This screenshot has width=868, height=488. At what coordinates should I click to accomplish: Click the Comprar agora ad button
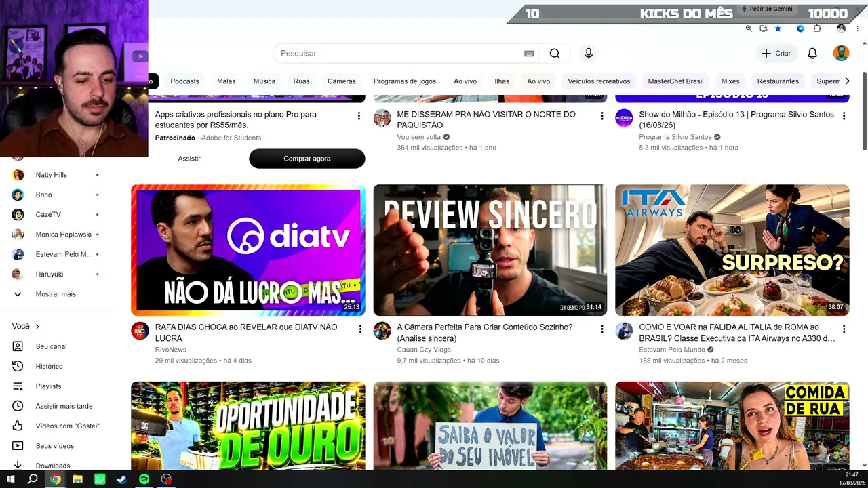coord(307,159)
